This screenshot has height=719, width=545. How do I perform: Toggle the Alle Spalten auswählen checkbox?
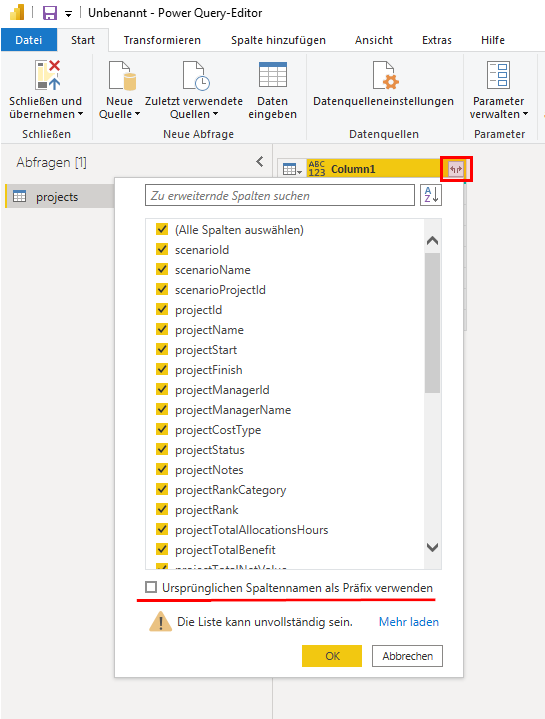(x=162, y=229)
